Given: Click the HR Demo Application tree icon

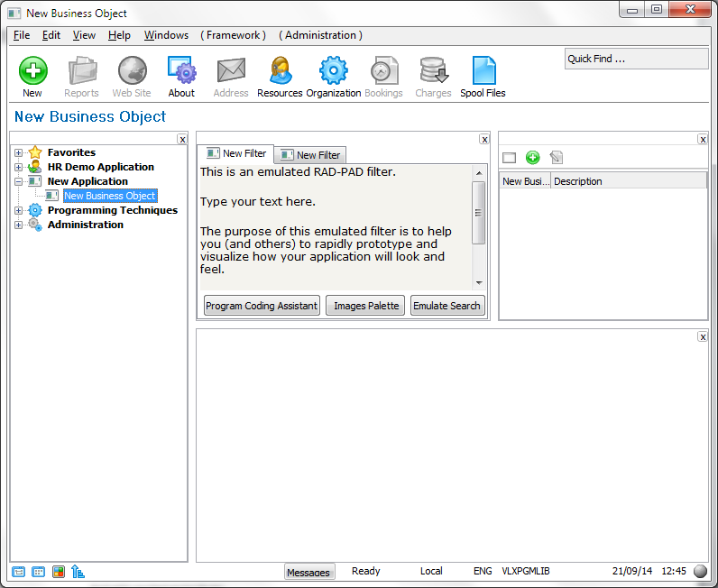Looking at the screenshot, I should [35, 167].
